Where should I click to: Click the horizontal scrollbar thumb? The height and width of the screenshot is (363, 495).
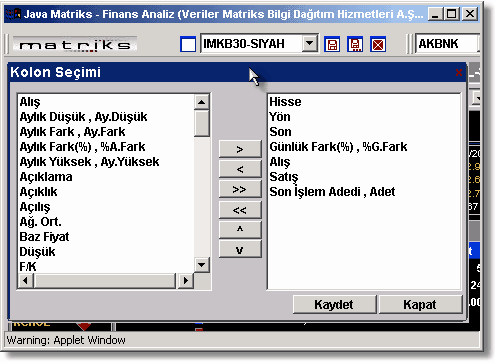click(x=105, y=281)
